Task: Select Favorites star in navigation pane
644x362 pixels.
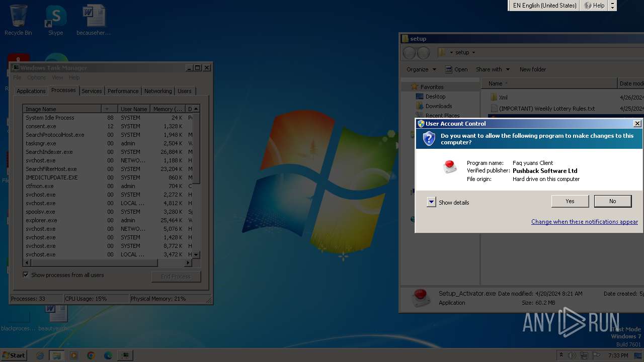Action: click(415, 87)
